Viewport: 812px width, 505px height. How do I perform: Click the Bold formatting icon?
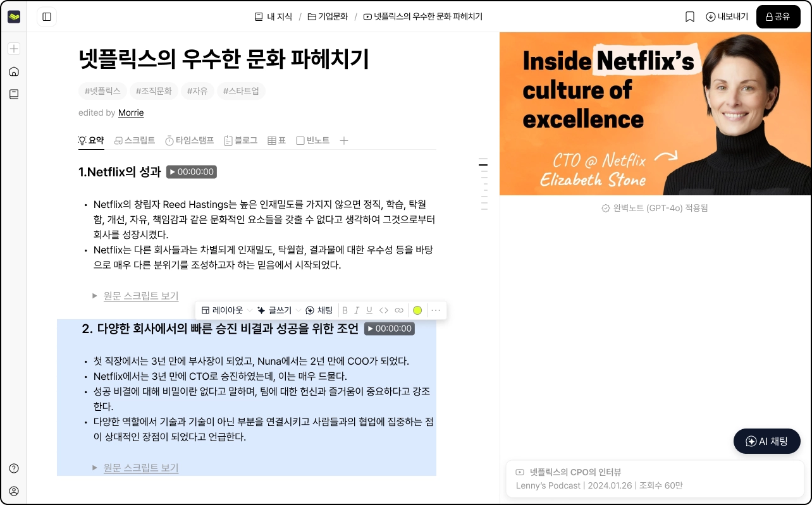[345, 310]
